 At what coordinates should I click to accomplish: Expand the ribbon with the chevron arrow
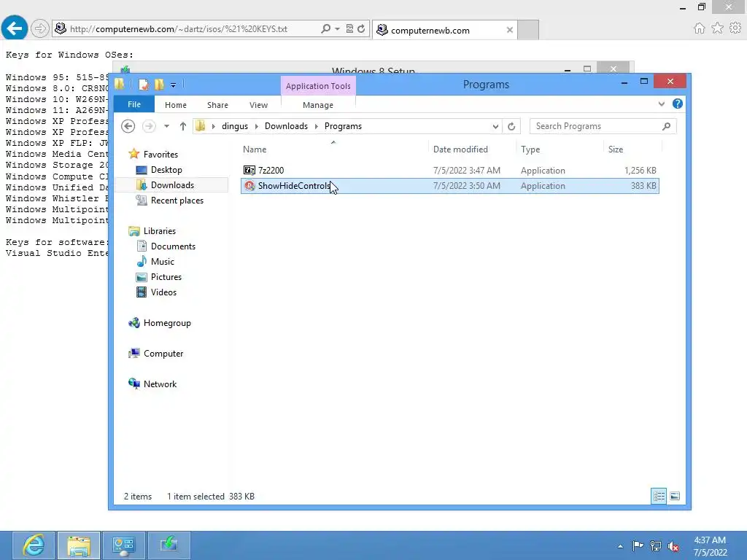point(661,104)
